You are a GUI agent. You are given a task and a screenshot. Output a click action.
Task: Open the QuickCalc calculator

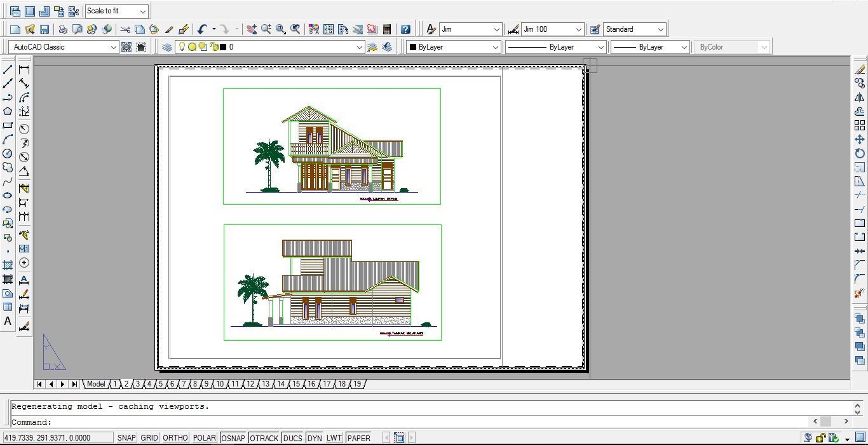(386, 29)
